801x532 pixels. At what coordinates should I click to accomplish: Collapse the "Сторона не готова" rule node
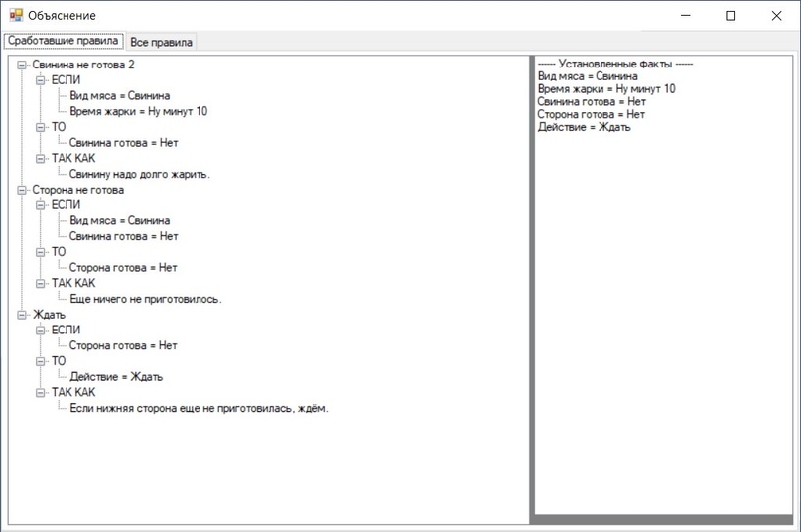coord(22,190)
